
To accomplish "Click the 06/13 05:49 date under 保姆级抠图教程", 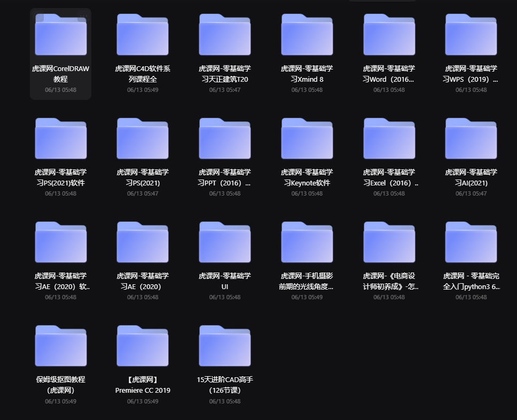I will [x=61, y=401].
